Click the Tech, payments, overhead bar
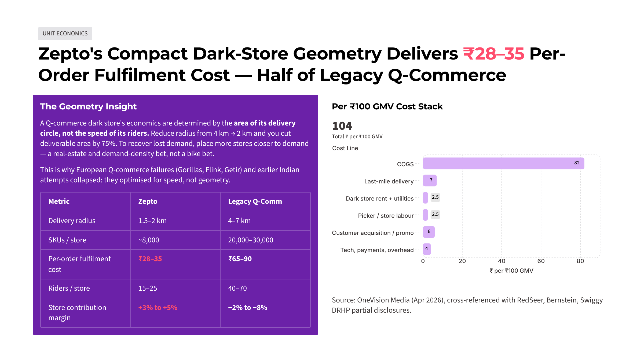The height and width of the screenshot is (362, 644). tap(427, 249)
